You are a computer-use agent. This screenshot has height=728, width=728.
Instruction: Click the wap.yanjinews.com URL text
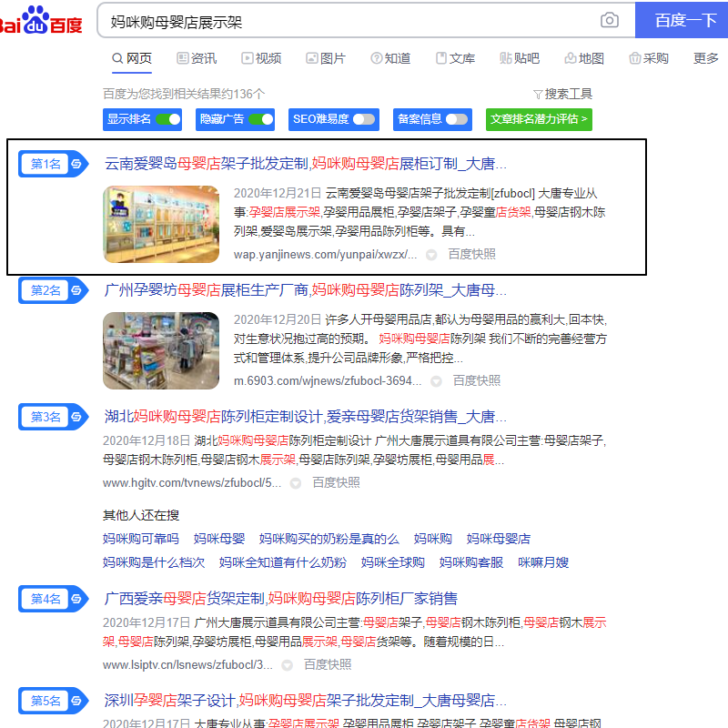(x=325, y=255)
